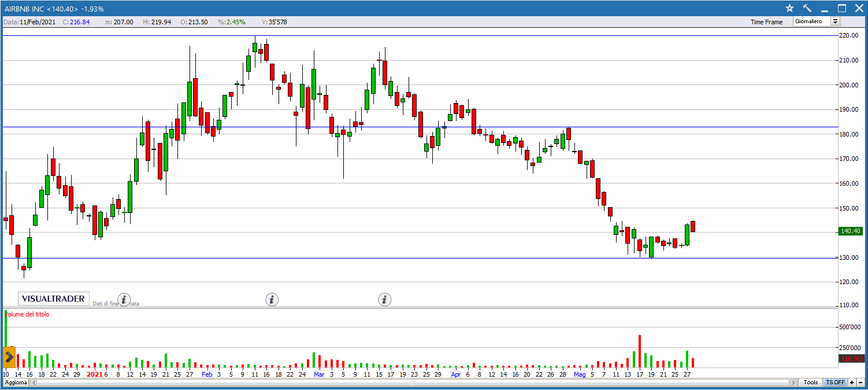Expand the orange chevron side panel
This screenshot has height=390, width=868.
tap(9, 357)
